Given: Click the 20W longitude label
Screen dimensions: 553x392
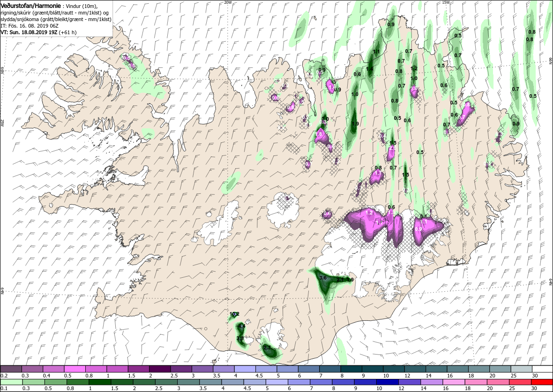Looking at the screenshot, I should [228, 2].
